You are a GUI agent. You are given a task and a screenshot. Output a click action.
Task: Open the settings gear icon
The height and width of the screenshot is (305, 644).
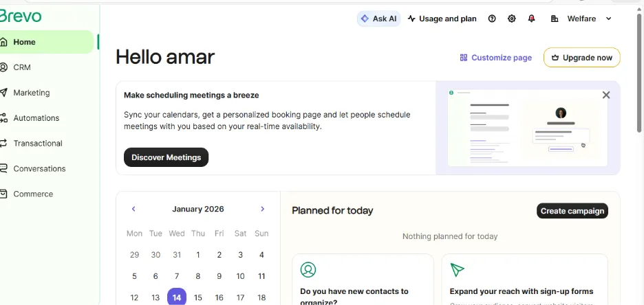point(511,19)
